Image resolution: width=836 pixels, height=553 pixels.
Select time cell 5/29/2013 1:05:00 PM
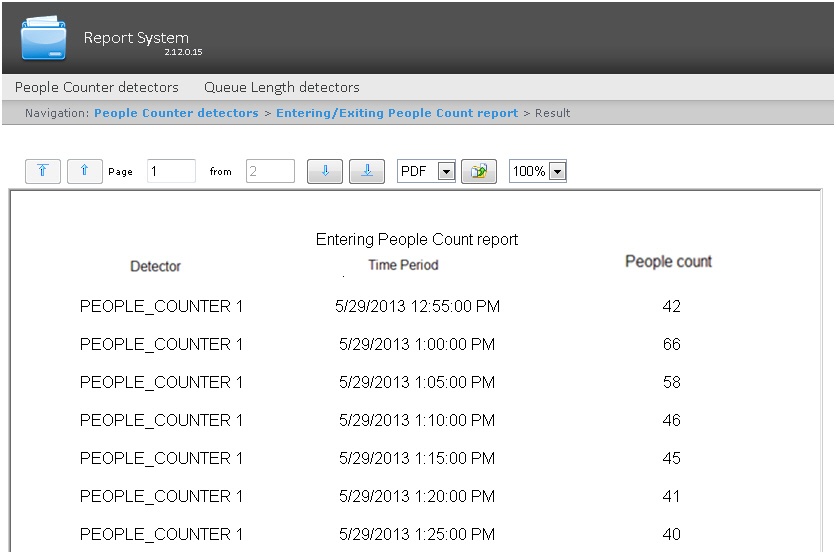pyautogui.click(x=417, y=382)
